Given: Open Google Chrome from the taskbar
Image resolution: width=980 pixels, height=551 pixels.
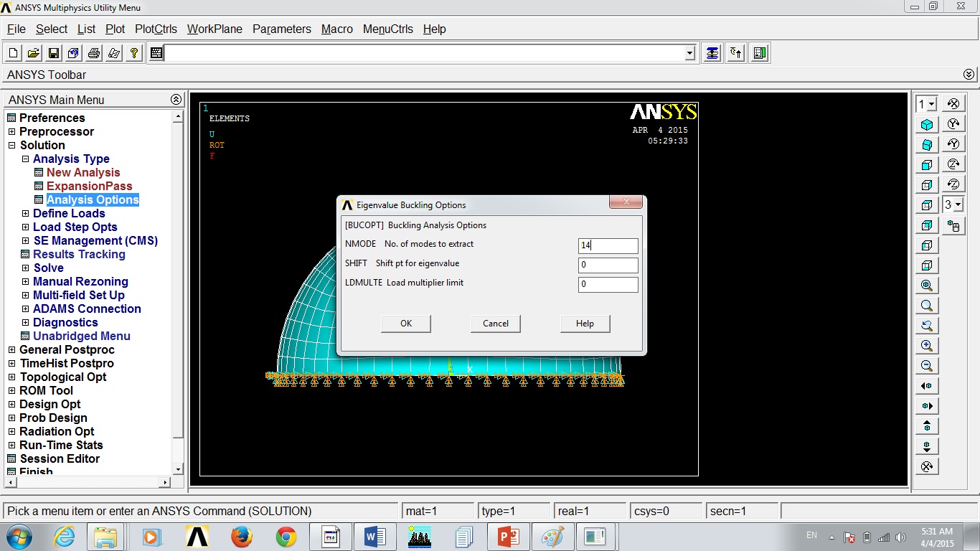Looking at the screenshot, I should point(286,537).
